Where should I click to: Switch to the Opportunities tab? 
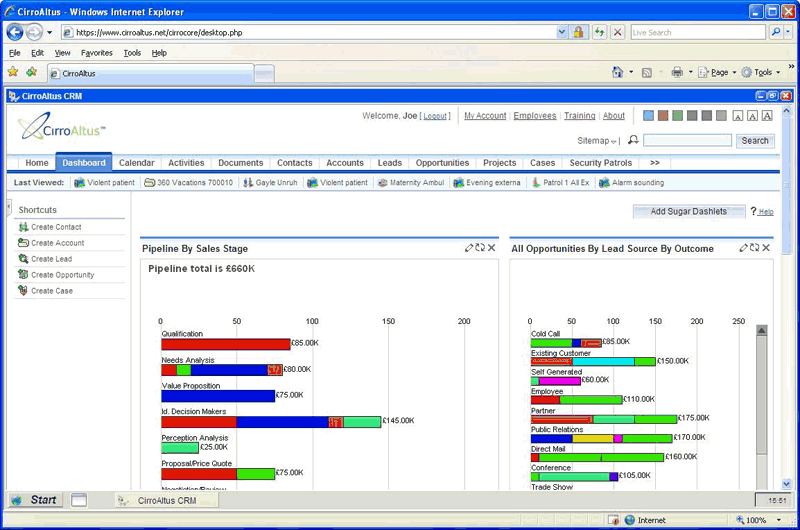pyautogui.click(x=442, y=163)
